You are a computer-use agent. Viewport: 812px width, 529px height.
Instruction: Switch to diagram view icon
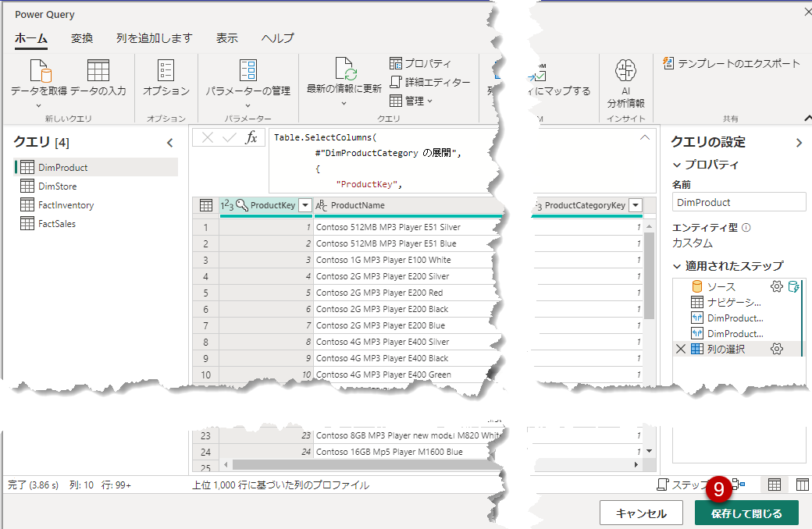739,485
